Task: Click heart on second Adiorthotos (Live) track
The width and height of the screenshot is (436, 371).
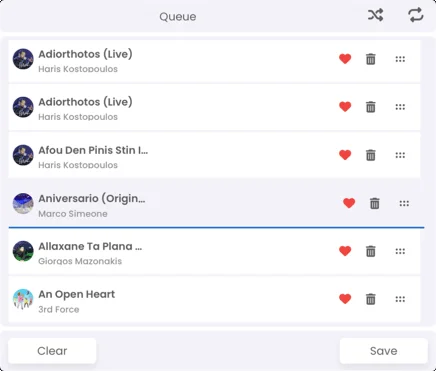Action: [x=345, y=107]
